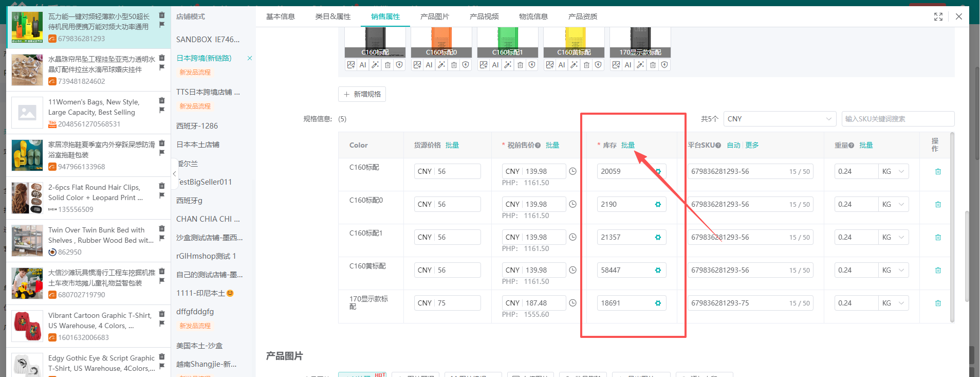Screen dimensions: 980x377
Task: Switch to 产品图片 tab
Action: point(434,16)
